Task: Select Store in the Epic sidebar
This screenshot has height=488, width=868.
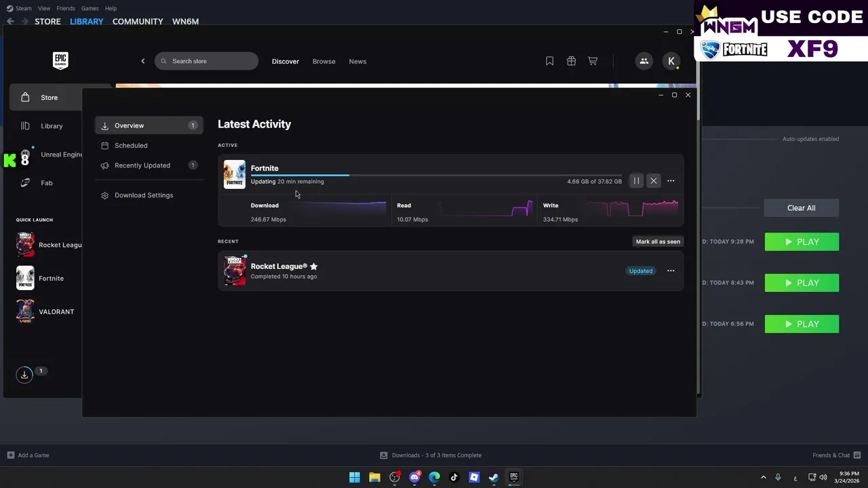Action: tap(46, 98)
